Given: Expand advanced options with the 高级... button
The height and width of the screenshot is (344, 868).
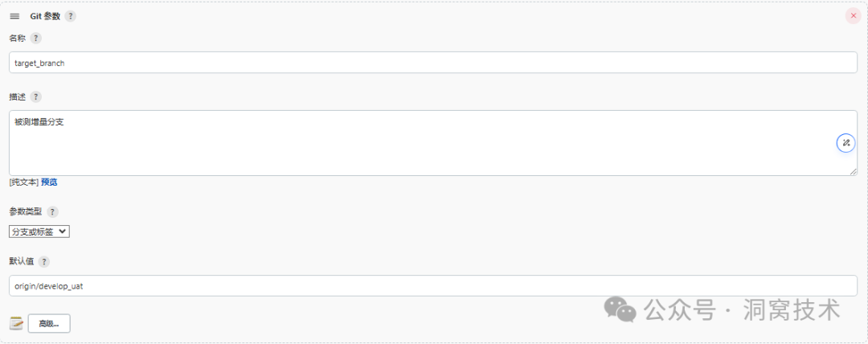Looking at the screenshot, I should (x=49, y=324).
